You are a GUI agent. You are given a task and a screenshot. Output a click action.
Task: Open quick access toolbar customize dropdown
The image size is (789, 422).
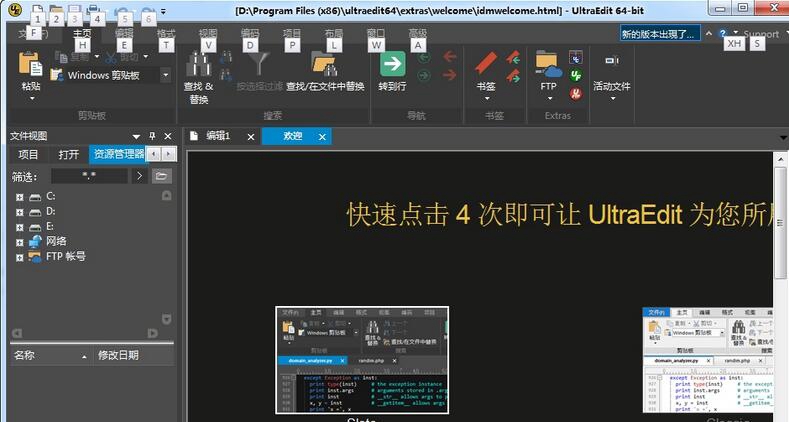(x=163, y=11)
